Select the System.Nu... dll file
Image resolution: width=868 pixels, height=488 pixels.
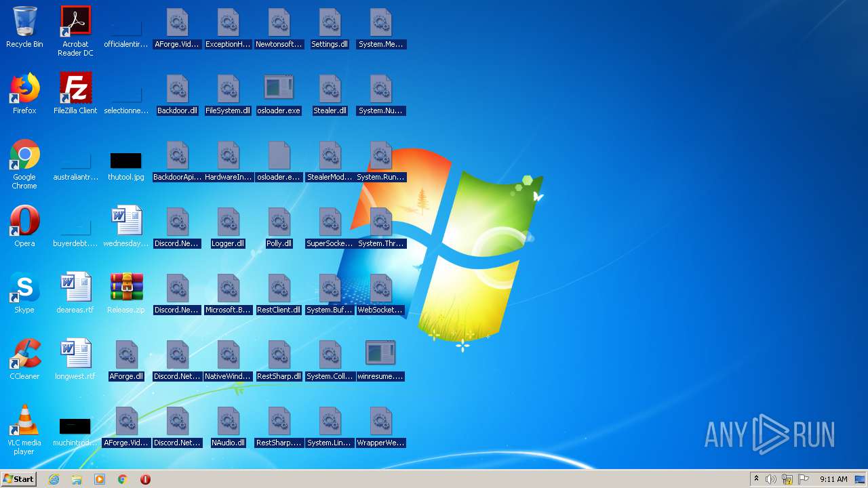(380, 94)
